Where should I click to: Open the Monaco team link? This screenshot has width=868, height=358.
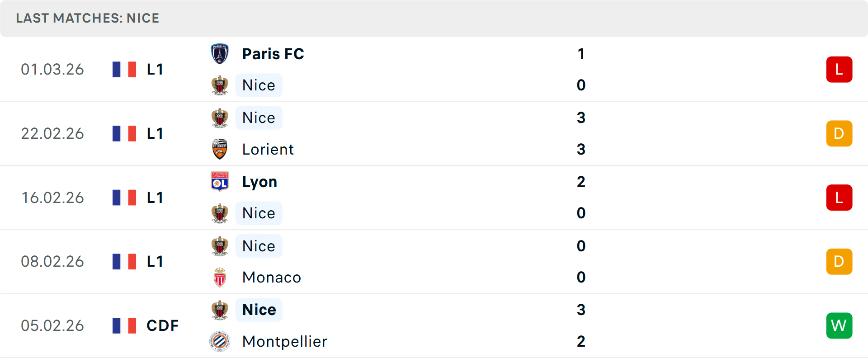[271, 278]
